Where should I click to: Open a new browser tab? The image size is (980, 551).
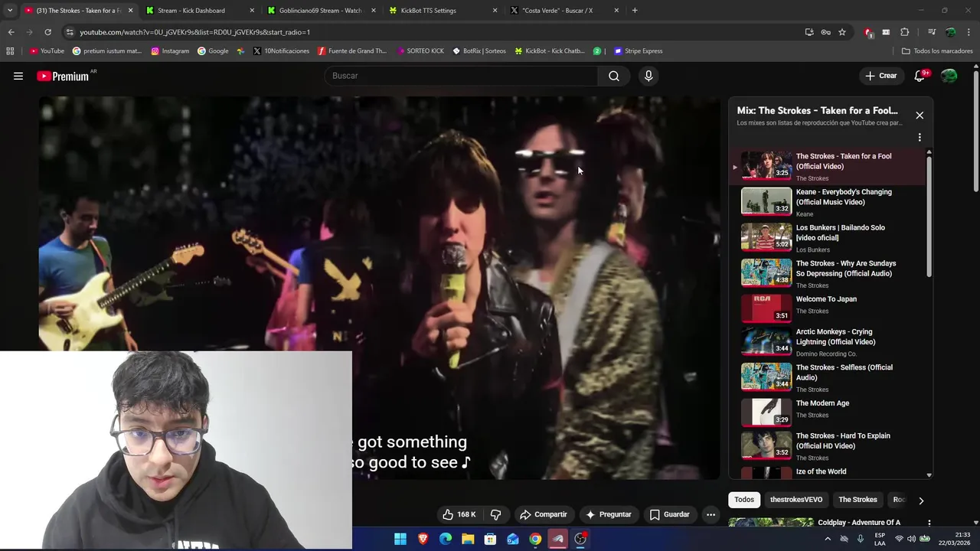pyautogui.click(x=635, y=11)
